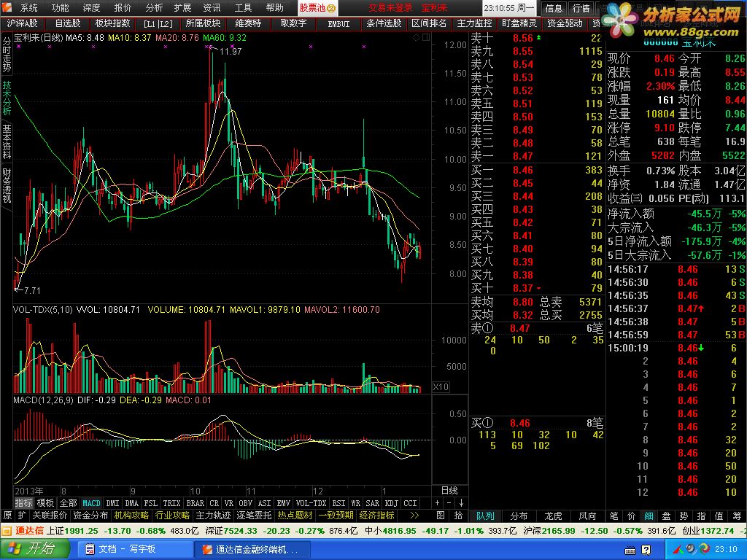Select the CCI indicator tab

pos(410,503)
